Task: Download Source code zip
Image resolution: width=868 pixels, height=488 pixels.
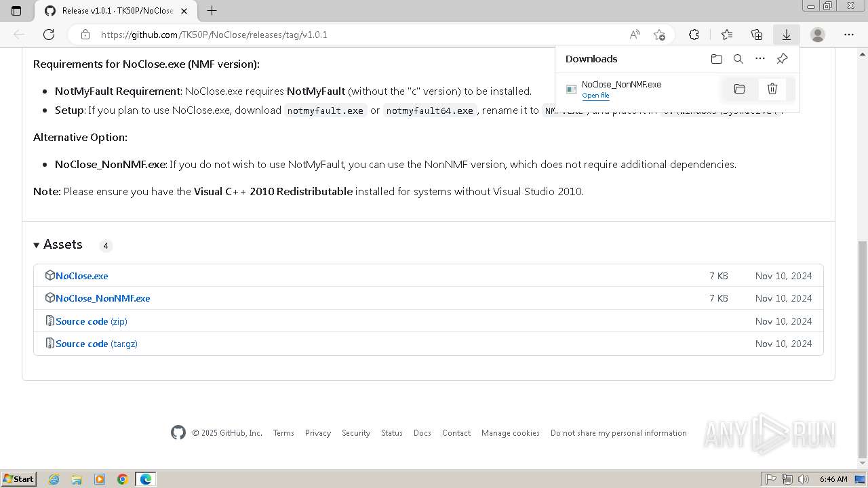Action: coord(92,321)
